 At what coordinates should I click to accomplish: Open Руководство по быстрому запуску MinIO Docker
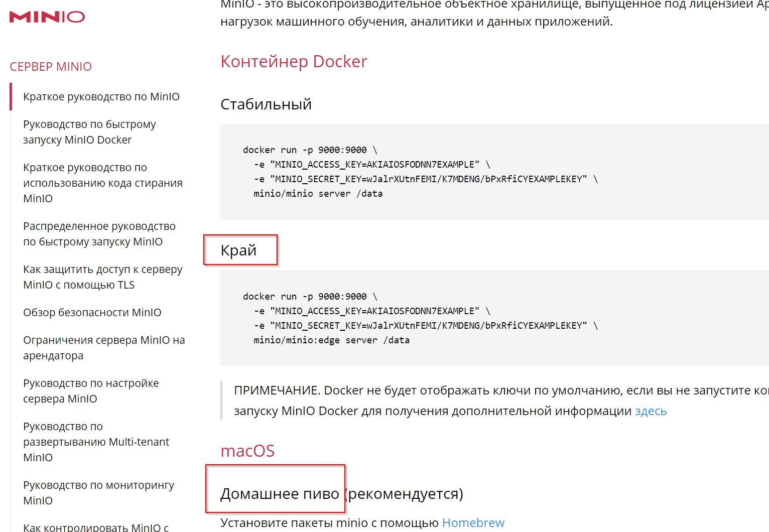89,132
